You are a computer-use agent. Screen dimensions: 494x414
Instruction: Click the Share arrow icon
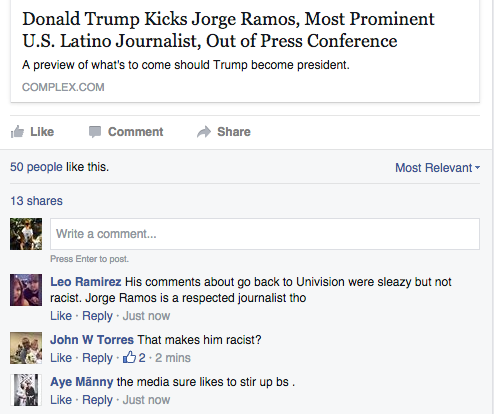click(204, 132)
